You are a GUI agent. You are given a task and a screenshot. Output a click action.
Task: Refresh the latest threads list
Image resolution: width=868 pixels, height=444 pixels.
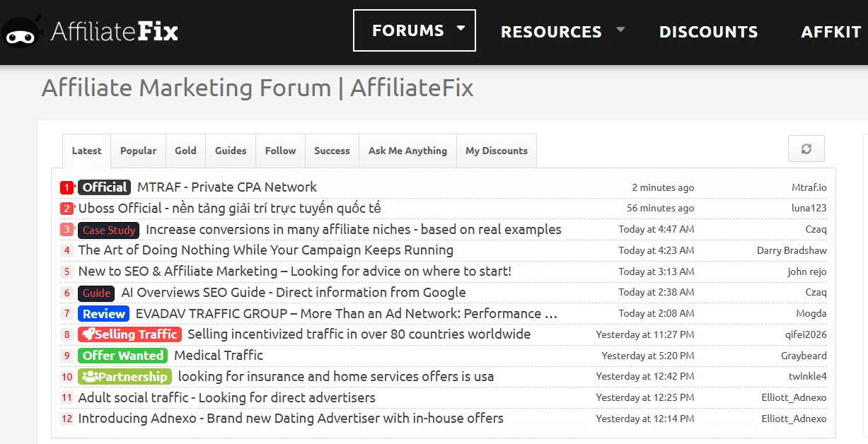[x=806, y=148]
